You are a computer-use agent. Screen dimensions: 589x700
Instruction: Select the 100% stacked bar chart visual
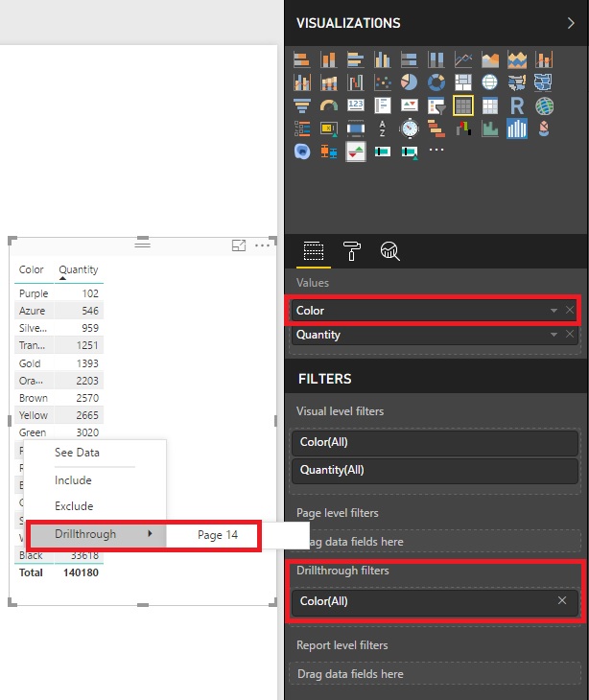click(410, 59)
